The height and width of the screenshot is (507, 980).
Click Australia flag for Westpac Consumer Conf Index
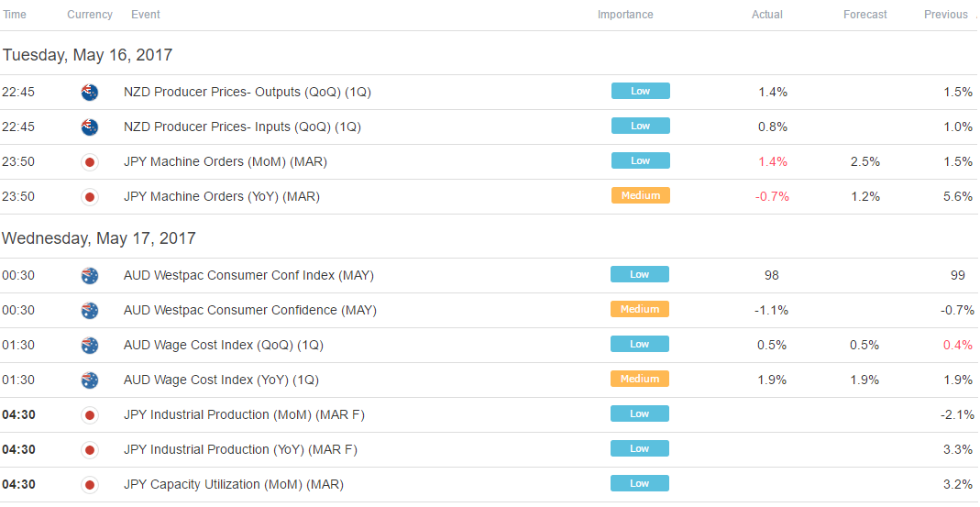coord(89,276)
